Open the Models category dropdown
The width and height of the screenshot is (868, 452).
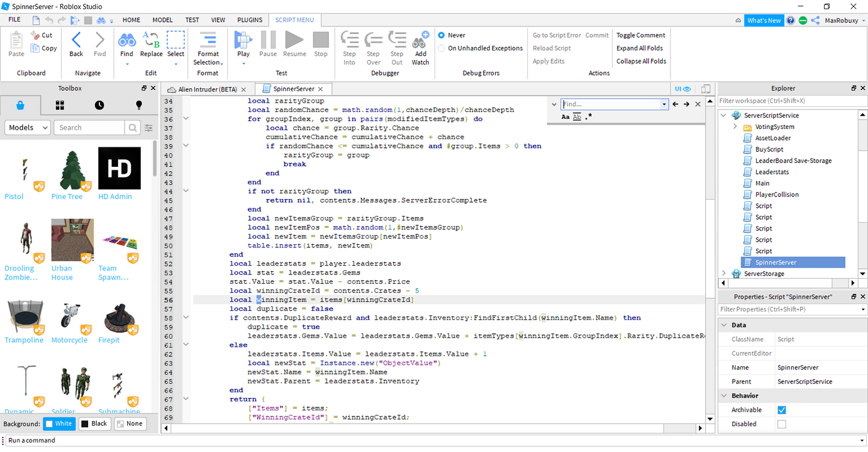coord(27,128)
